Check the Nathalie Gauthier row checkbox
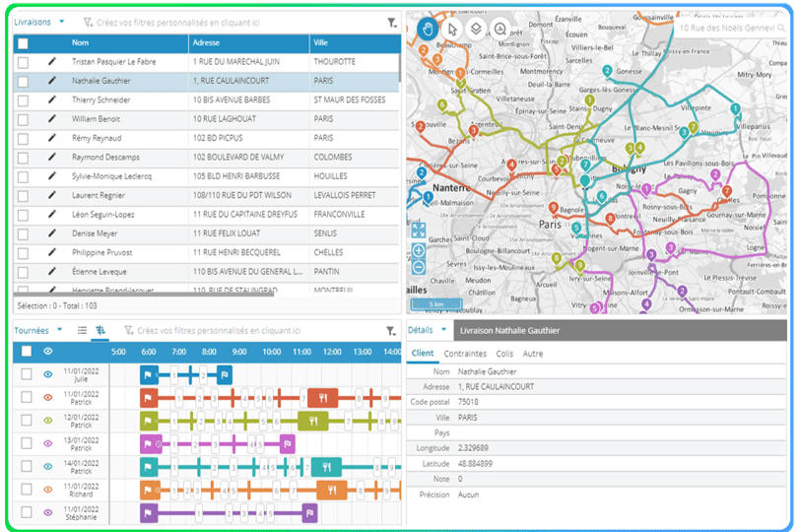Image resolution: width=798 pixels, height=532 pixels. coord(23,82)
